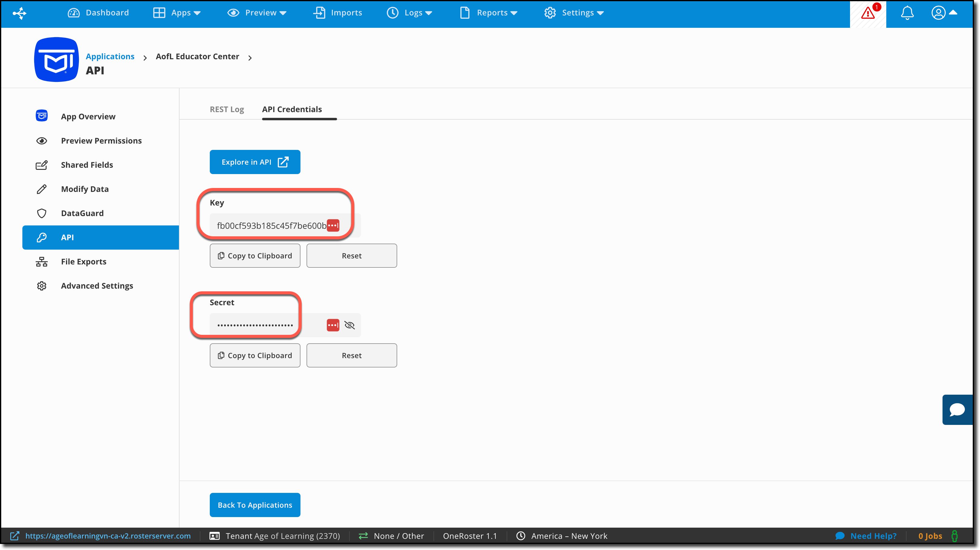The height and width of the screenshot is (550, 980).
Task: Copy the Key to clipboard
Action: [x=255, y=256]
